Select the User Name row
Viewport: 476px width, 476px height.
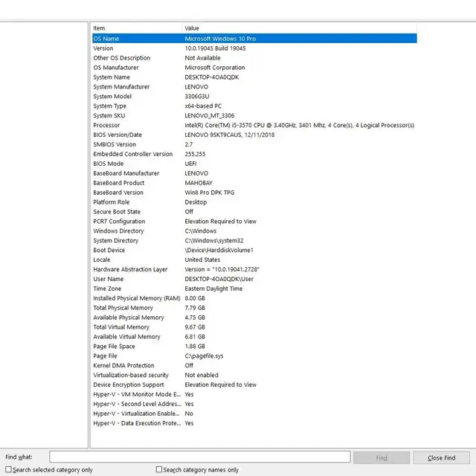click(x=254, y=279)
